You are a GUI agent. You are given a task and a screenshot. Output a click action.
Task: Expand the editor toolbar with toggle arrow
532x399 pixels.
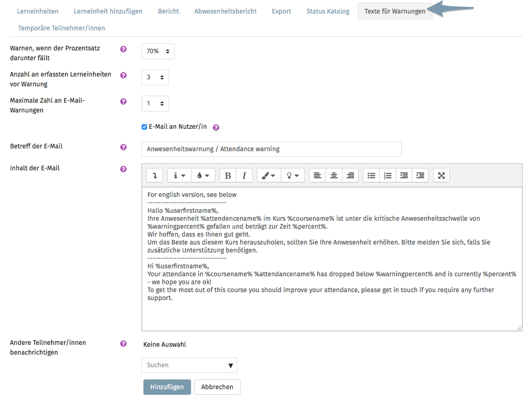[155, 175]
